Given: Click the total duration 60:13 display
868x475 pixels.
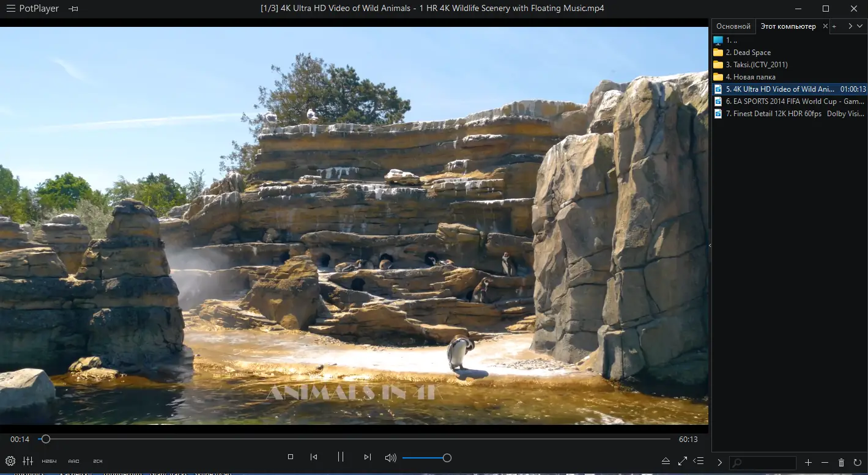Looking at the screenshot, I should pos(688,440).
